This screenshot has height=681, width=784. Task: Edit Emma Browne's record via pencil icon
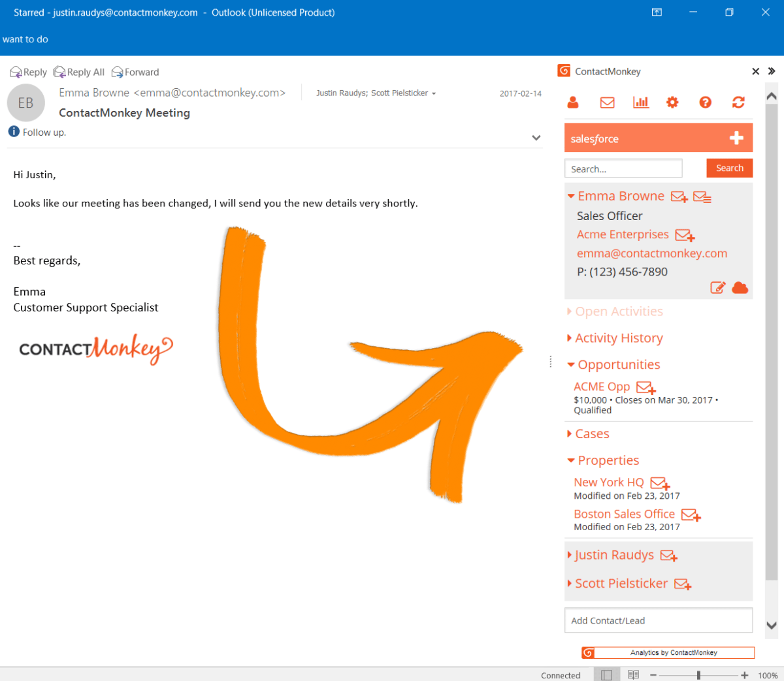[x=717, y=287]
